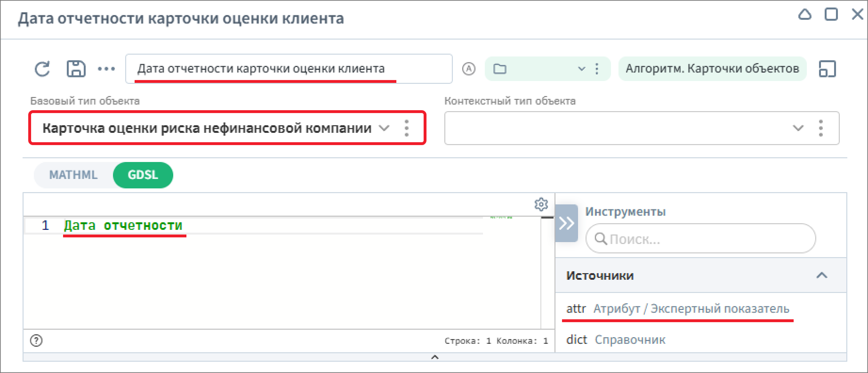Select 'attr Атрибут / Экспертный показатель'

(678, 308)
